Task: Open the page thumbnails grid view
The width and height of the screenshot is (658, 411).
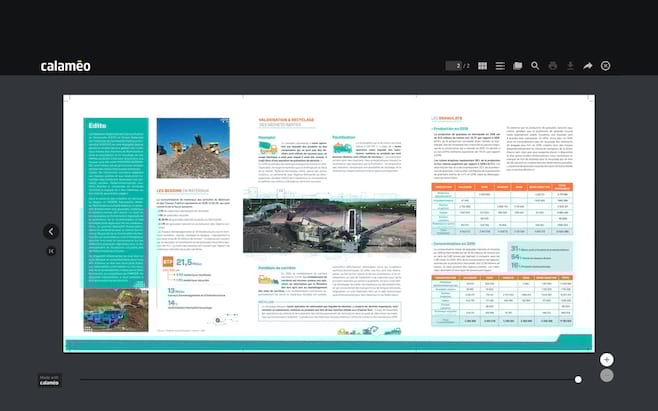Action: tap(482, 65)
